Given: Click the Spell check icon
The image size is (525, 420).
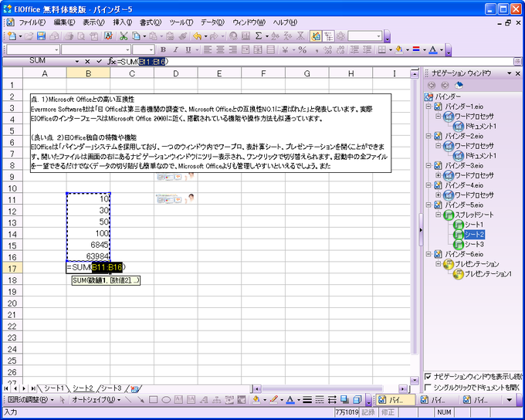Looking at the screenshot, I should [x=108, y=36].
